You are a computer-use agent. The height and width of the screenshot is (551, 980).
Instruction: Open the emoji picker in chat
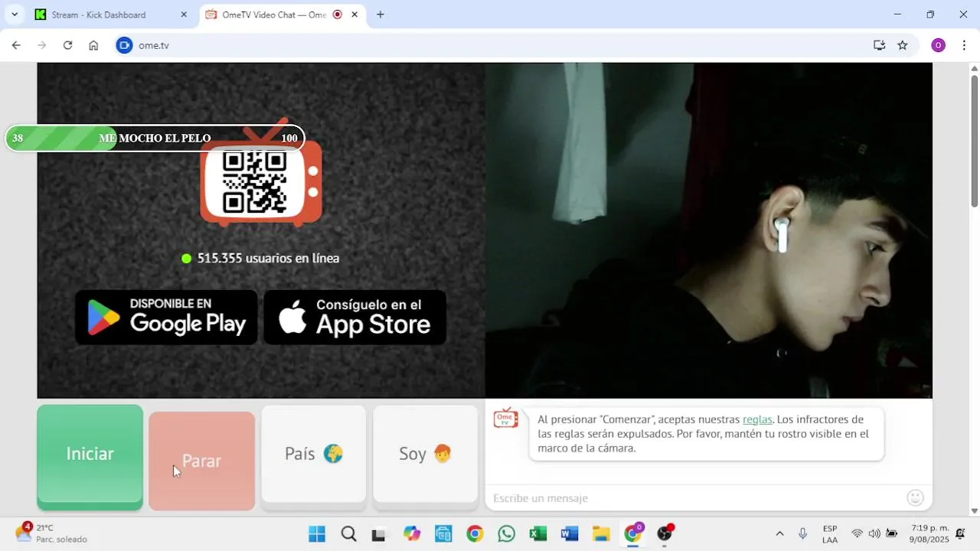[915, 498]
